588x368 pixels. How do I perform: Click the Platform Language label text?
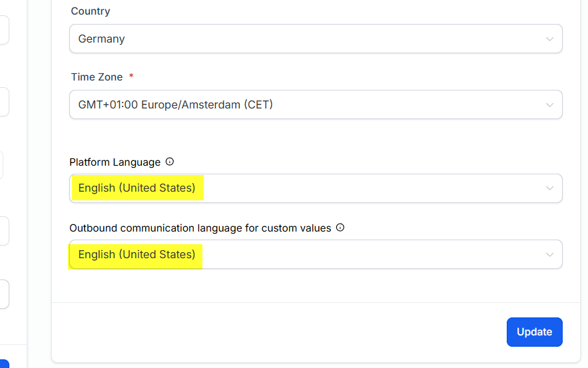point(115,162)
